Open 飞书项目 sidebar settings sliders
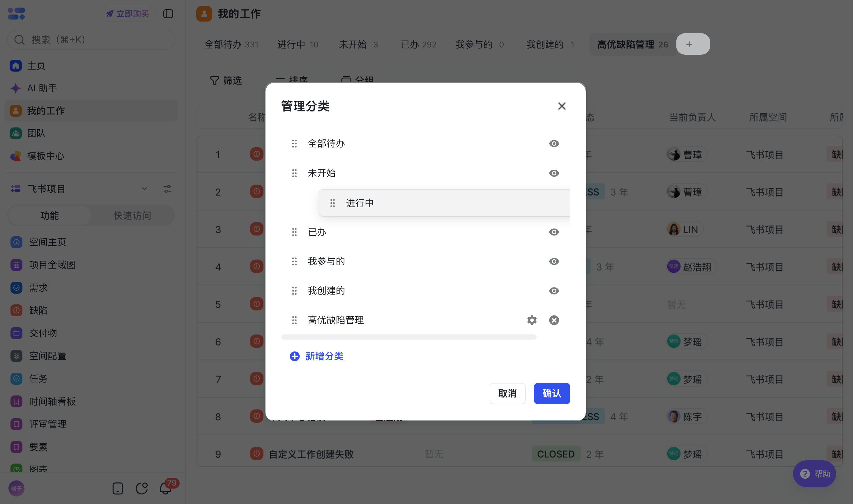Screen dimensions: 853x504 coord(167,189)
